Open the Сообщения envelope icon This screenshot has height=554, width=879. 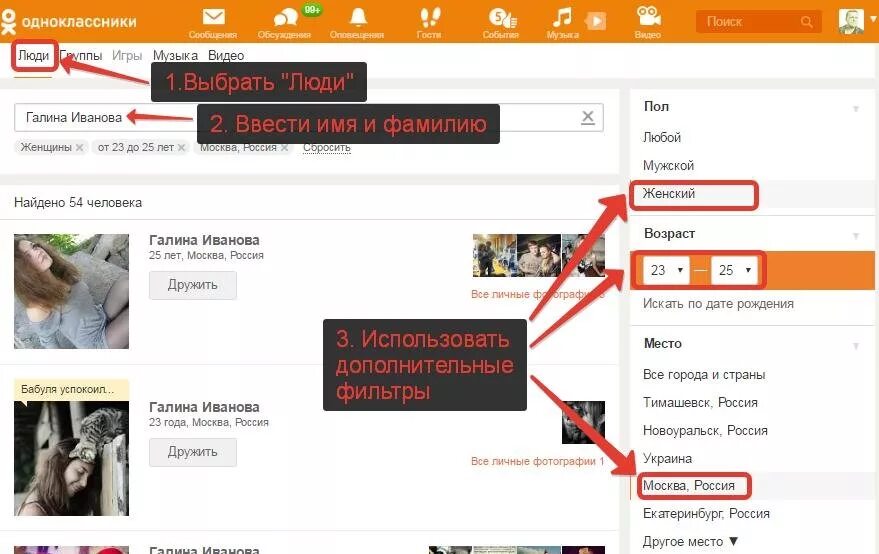(x=213, y=17)
